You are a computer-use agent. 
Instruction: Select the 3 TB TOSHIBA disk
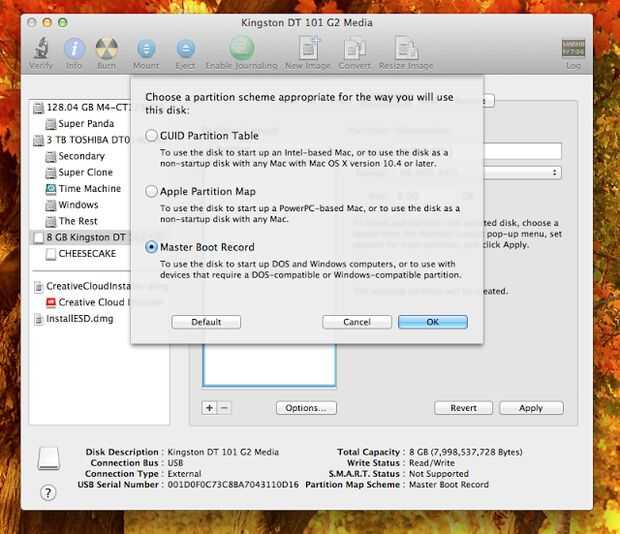(82, 140)
